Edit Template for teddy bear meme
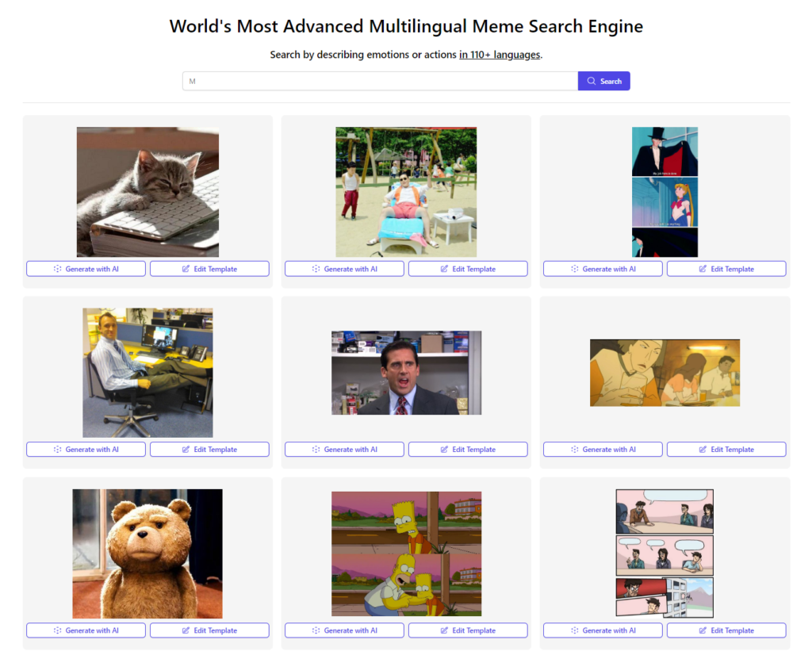This screenshot has height=651, width=812. 209,630
